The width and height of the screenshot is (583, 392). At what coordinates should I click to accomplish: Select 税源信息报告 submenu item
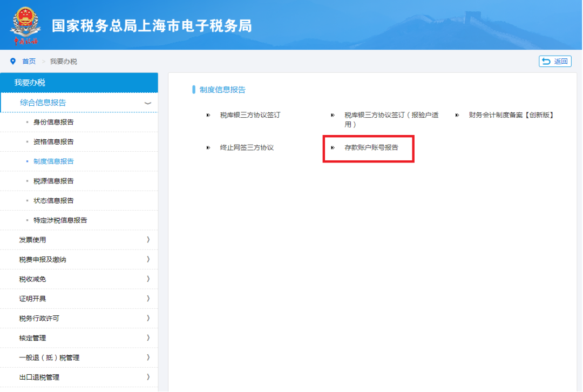(53, 181)
